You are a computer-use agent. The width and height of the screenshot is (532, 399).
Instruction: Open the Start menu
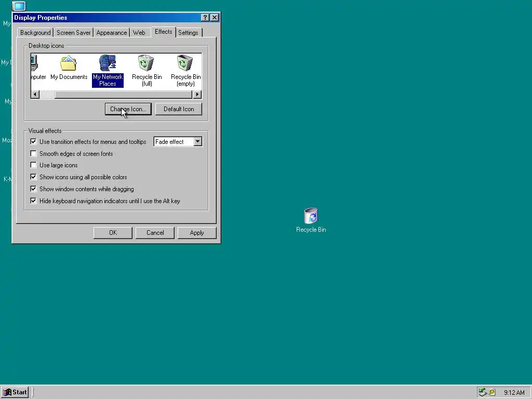pos(15,392)
